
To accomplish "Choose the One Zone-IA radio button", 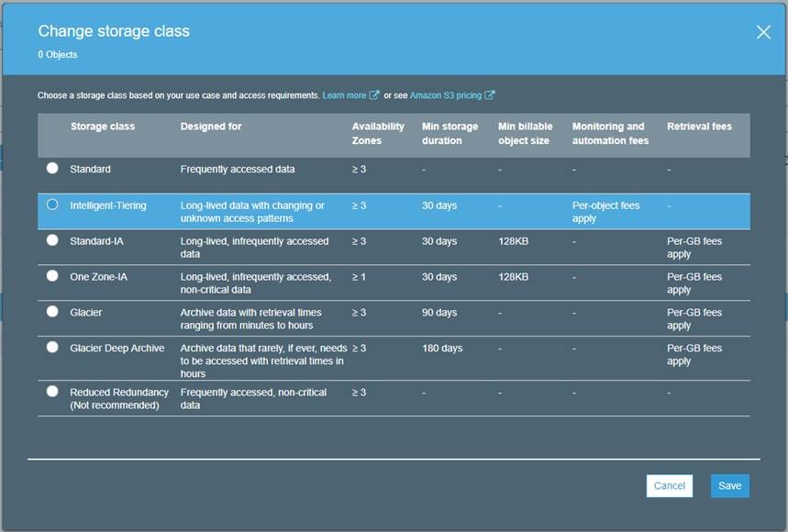I will coord(52,276).
